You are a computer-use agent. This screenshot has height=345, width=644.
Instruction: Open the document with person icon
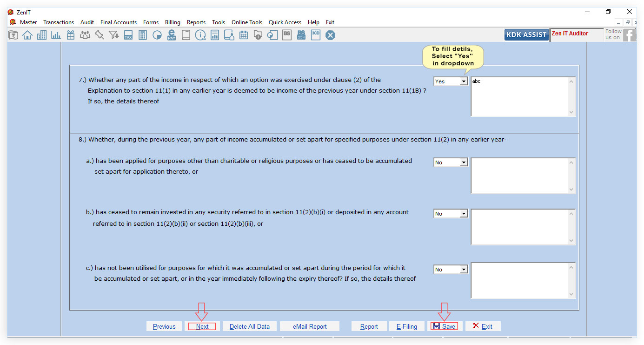229,35
